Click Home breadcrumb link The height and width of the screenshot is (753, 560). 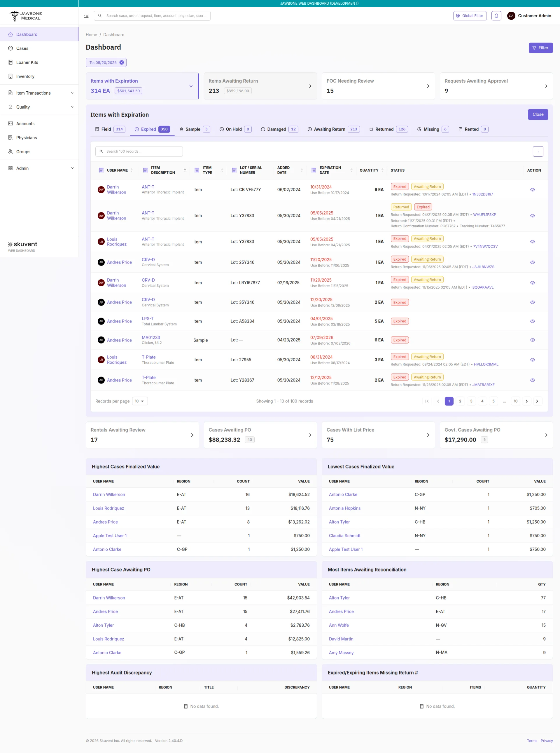pos(91,35)
